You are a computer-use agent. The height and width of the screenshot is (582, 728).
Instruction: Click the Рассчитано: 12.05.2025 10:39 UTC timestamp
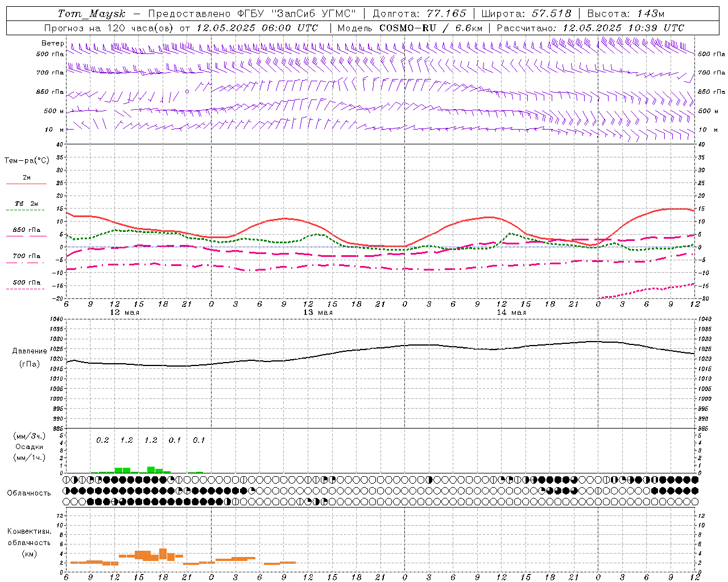pyautogui.click(x=590, y=28)
